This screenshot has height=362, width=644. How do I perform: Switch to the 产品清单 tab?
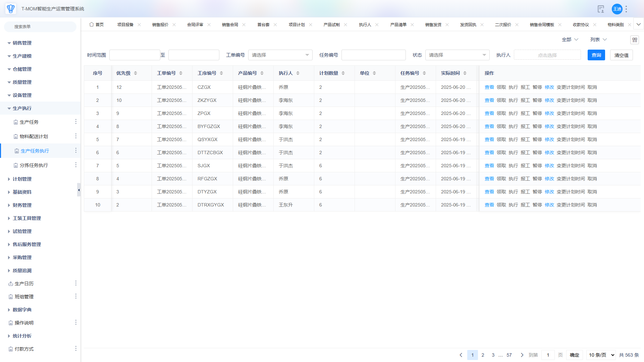(x=398, y=25)
